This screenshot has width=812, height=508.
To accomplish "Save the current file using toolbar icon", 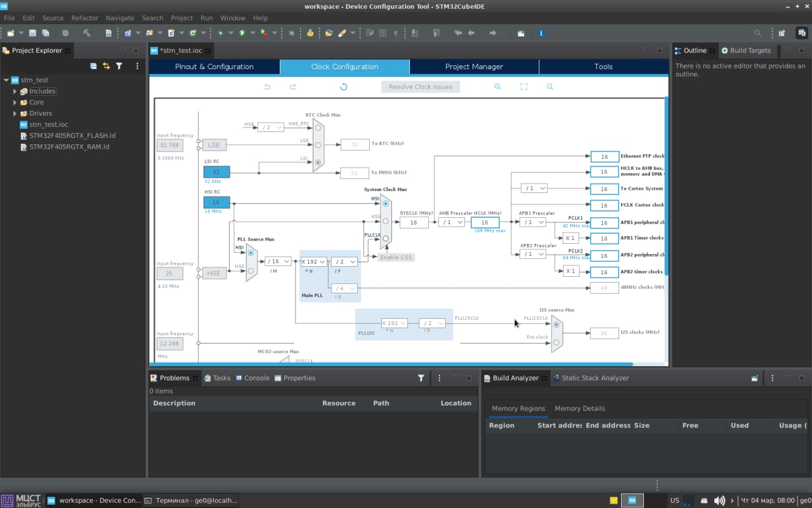I will coord(33,33).
